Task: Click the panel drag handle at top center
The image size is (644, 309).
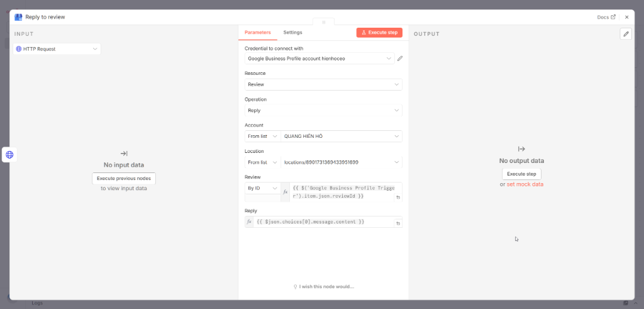Action: click(x=323, y=22)
